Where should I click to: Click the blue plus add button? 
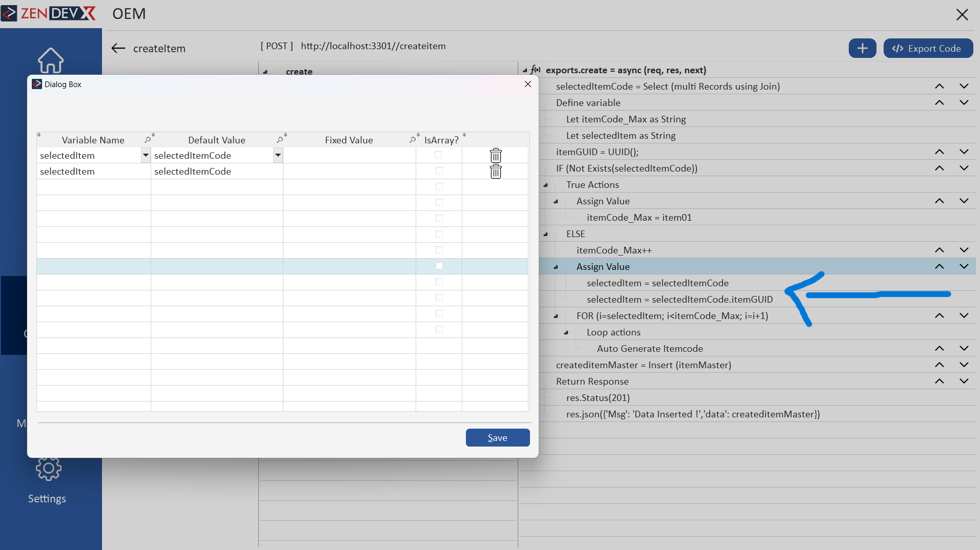point(862,48)
